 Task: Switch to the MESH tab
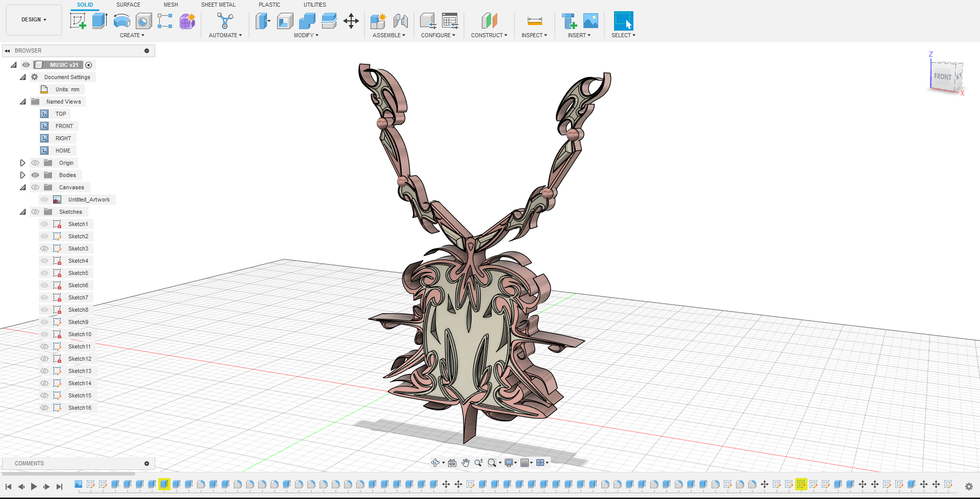171,5
